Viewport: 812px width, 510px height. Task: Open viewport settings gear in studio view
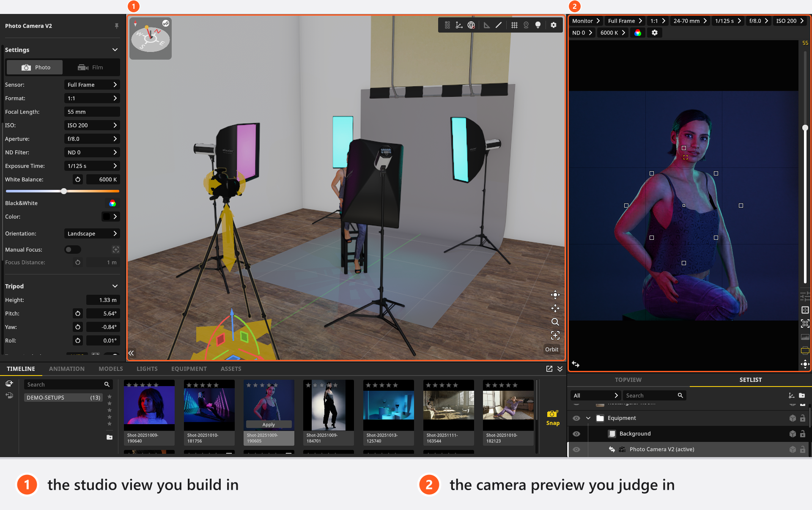coord(554,25)
